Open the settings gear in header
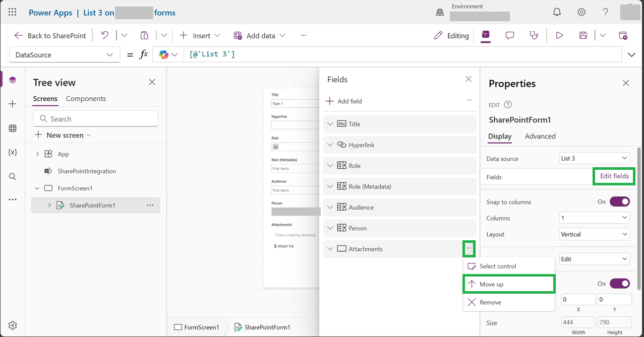This screenshot has height=337, width=644. click(x=581, y=12)
